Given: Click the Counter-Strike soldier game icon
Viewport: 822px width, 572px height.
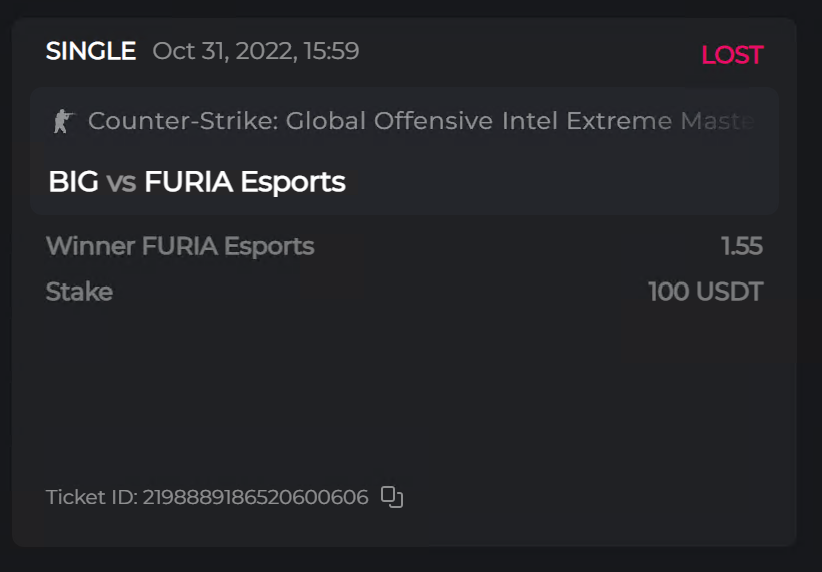Looking at the screenshot, I should point(63,122).
